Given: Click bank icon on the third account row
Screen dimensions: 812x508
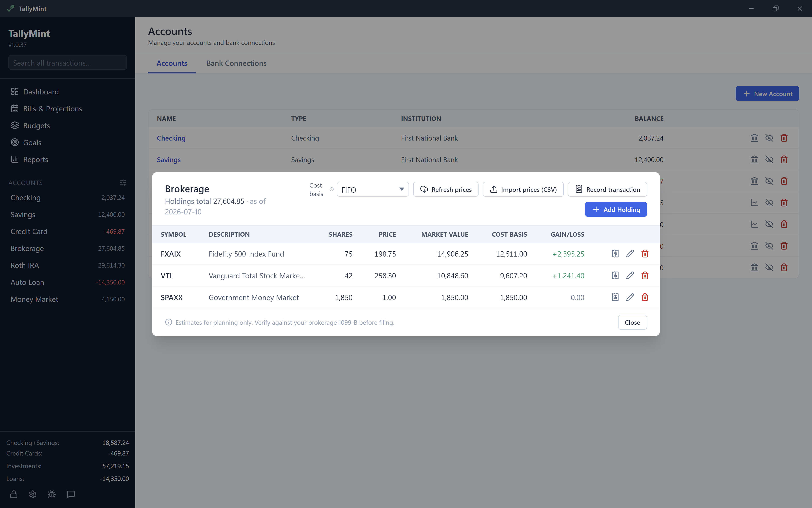Looking at the screenshot, I should coord(754,181).
